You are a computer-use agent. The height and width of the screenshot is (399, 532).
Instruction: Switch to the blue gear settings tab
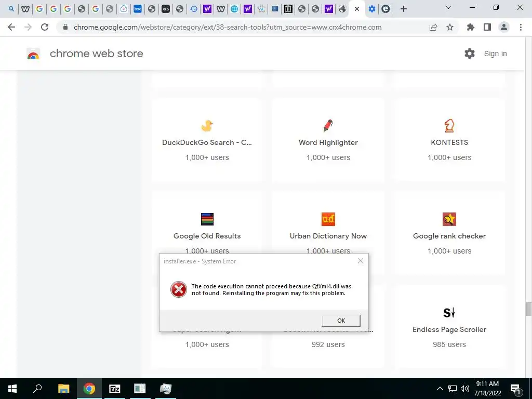[x=372, y=9]
